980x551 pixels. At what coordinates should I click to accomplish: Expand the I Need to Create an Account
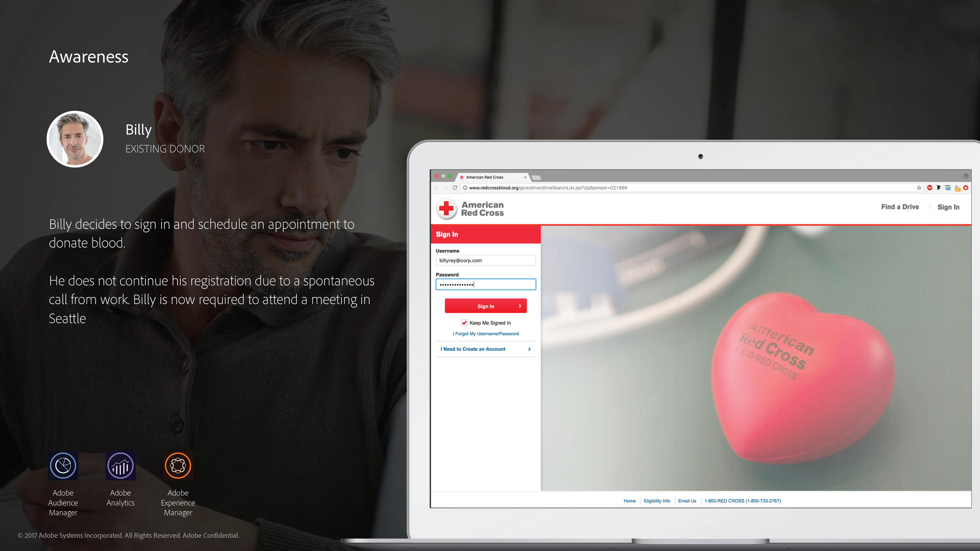tap(485, 348)
